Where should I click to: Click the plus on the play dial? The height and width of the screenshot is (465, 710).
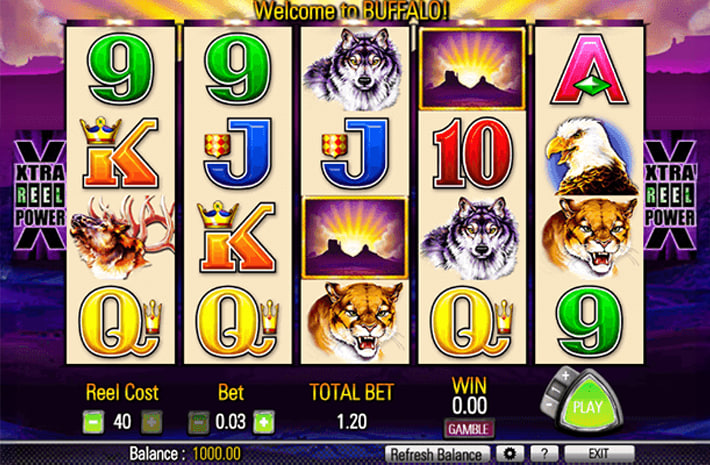point(565,375)
